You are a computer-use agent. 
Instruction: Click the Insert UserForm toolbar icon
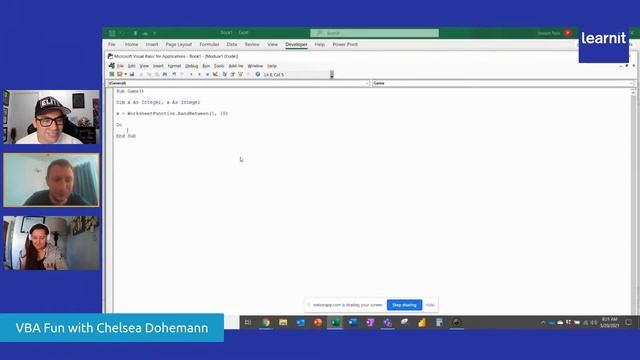pos(120,74)
